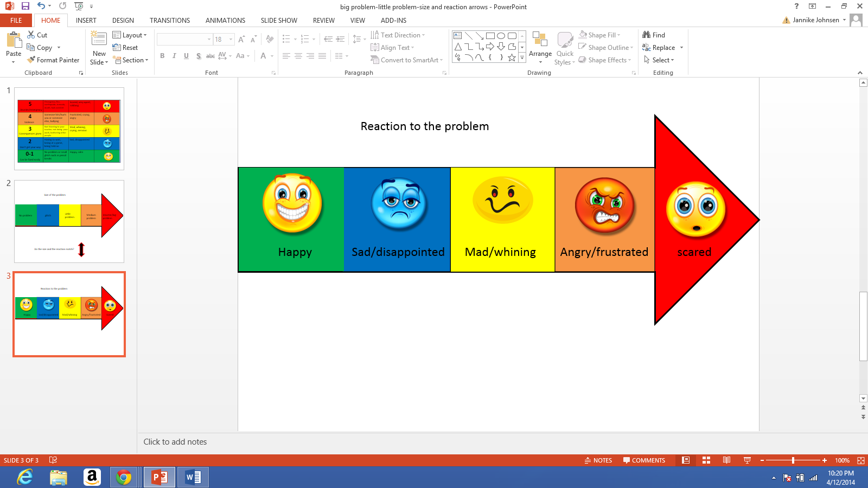Toggle underline formatting
Screen dimensions: 868x488
tap(186, 56)
